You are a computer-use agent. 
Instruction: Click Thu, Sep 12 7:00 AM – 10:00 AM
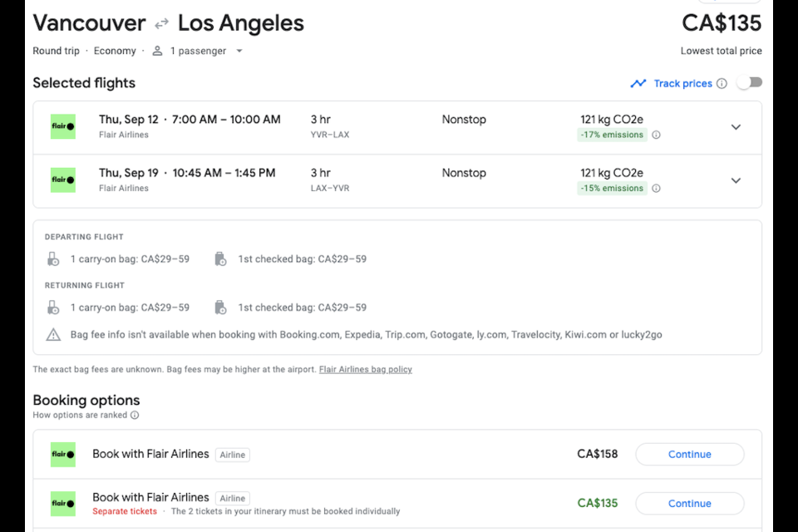click(x=190, y=120)
